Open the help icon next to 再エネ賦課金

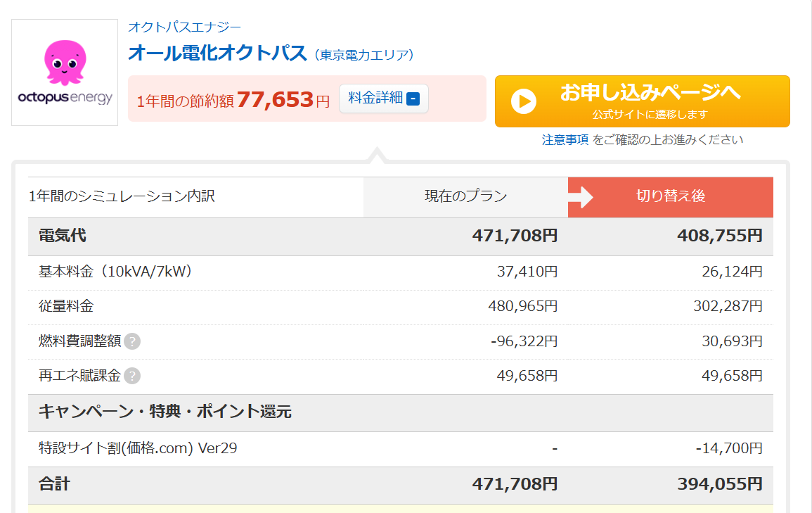click(131, 376)
